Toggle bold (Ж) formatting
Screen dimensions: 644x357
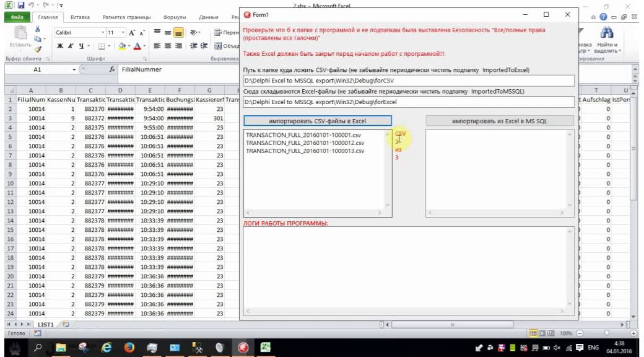60,46
